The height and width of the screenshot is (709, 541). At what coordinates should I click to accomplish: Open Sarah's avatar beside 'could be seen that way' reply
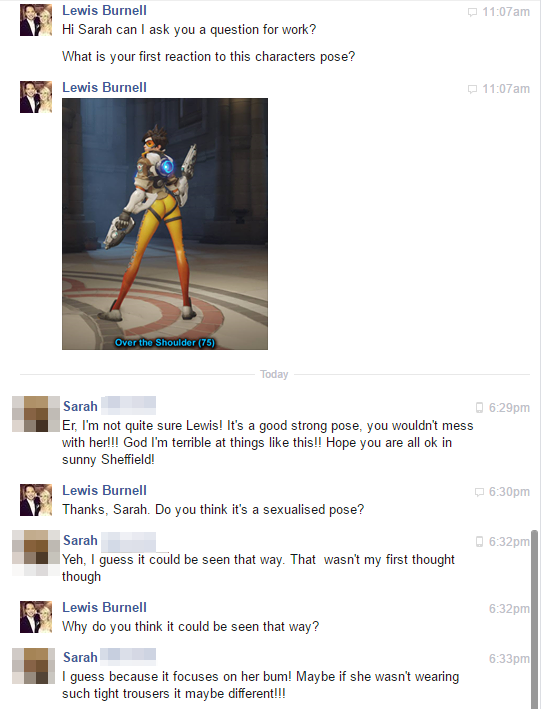tap(36, 553)
